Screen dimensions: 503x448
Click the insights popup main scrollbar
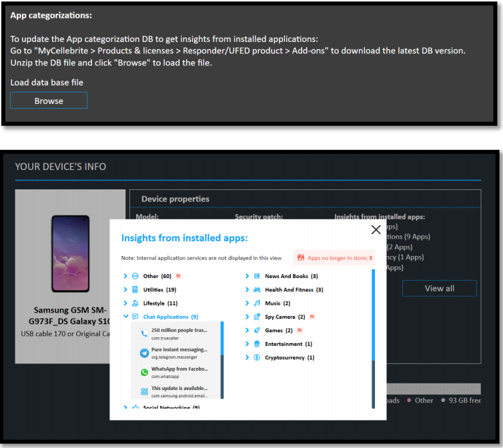(373, 339)
